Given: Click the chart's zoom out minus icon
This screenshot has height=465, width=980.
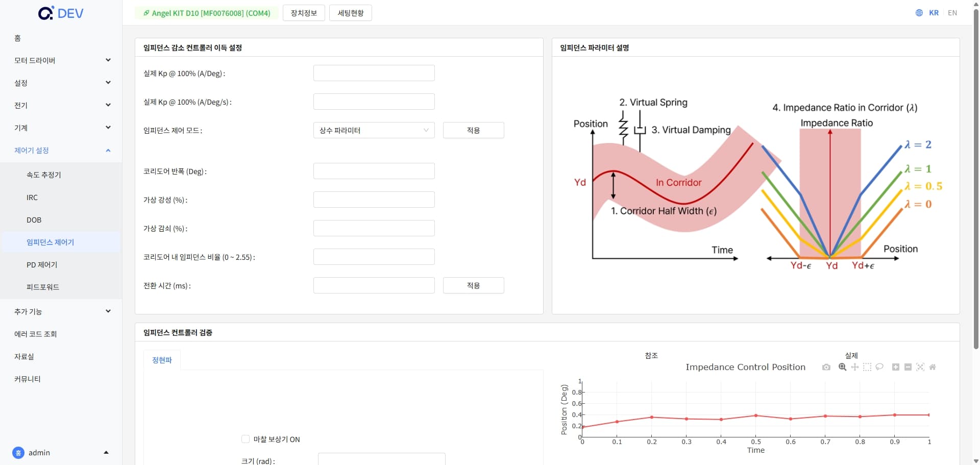Looking at the screenshot, I should point(908,367).
